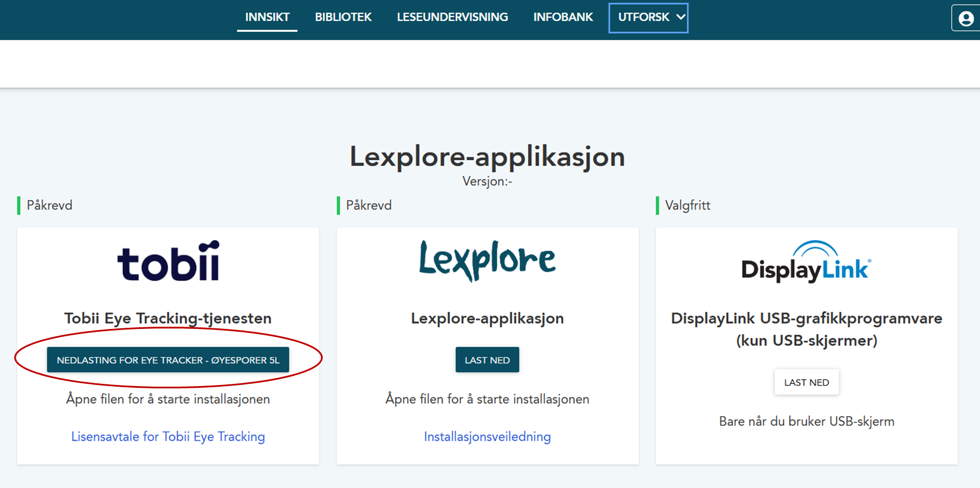Go to LESEUNDERVISNING tab

click(x=452, y=18)
